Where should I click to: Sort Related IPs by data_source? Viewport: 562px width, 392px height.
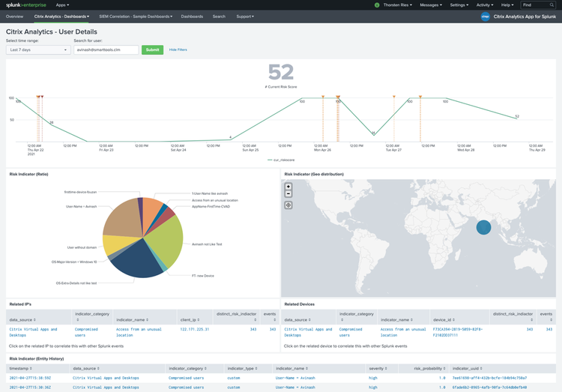click(22, 319)
